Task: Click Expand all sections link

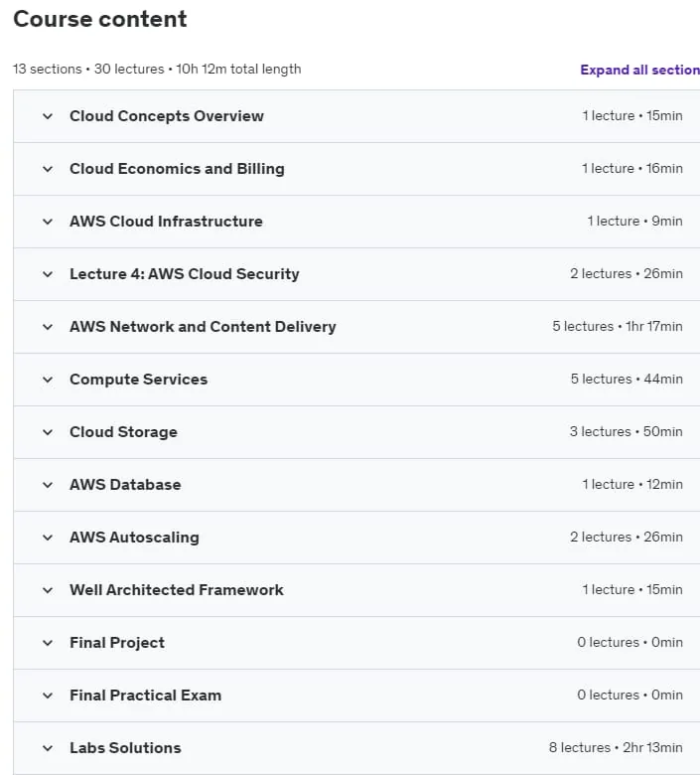Action: click(639, 70)
